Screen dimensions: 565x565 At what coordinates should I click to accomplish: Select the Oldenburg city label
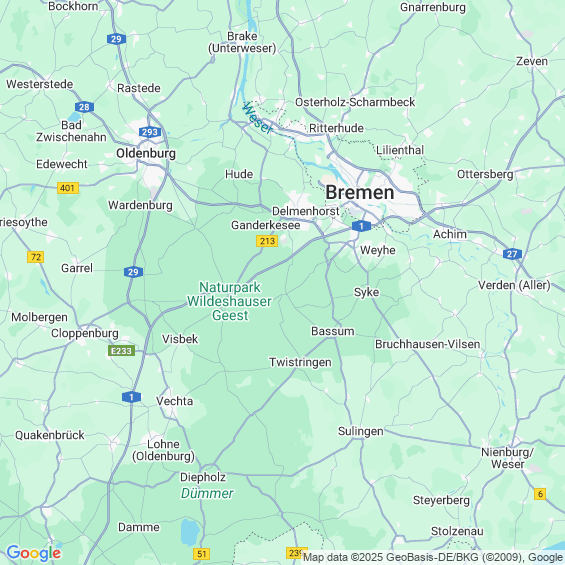[146, 154]
